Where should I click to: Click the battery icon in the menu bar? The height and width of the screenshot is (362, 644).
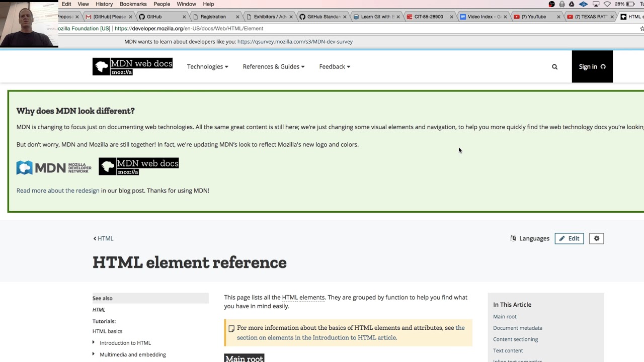[630, 4]
